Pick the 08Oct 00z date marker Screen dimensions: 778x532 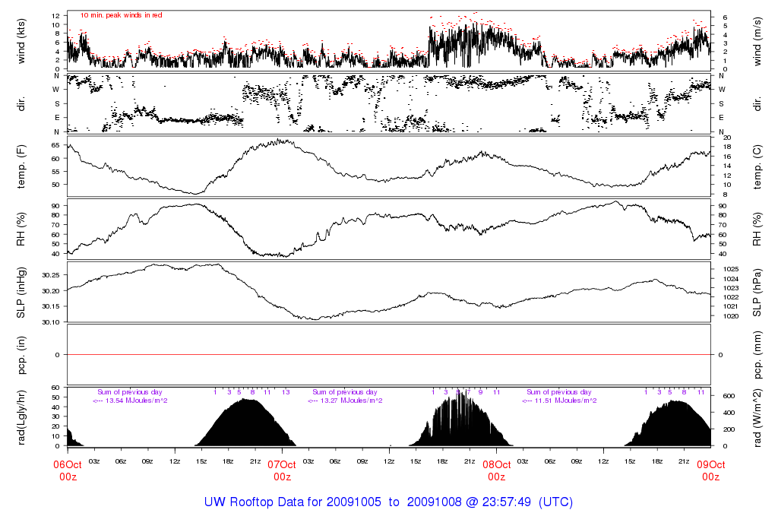pos(496,470)
